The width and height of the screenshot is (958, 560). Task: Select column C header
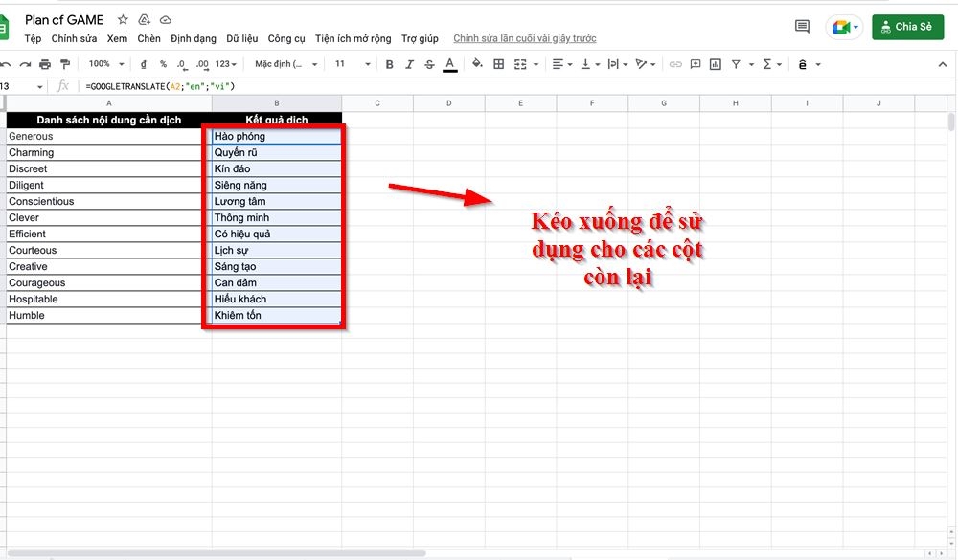(376, 103)
